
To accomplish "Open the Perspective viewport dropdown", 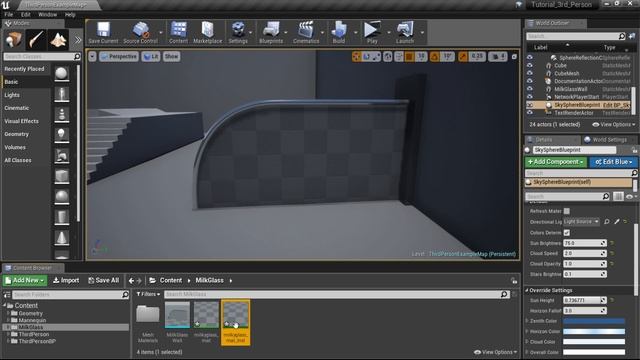I will point(119,56).
